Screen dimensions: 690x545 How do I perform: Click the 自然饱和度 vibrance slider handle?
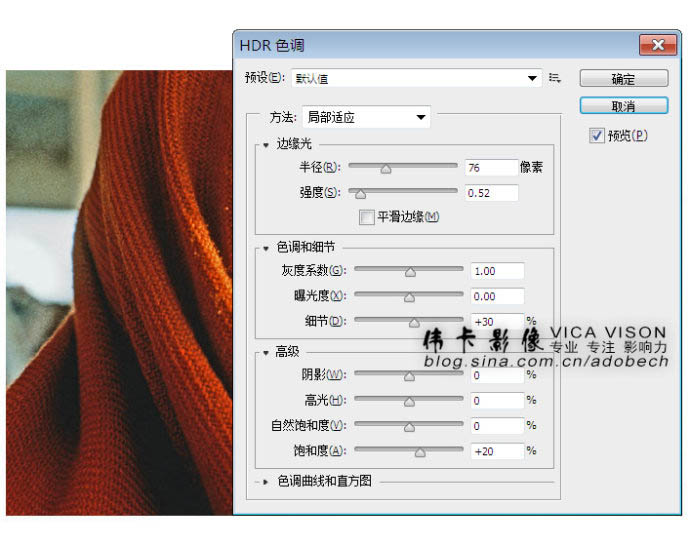point(409,428)
